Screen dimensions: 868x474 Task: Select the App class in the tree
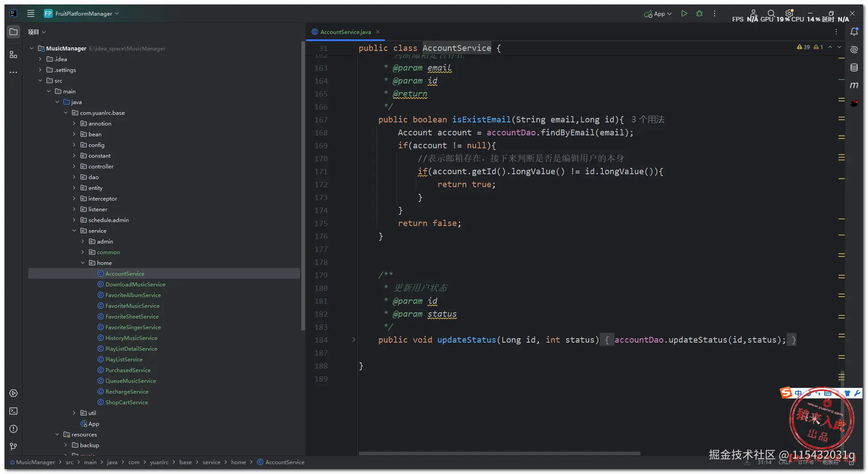click(93, 424)
